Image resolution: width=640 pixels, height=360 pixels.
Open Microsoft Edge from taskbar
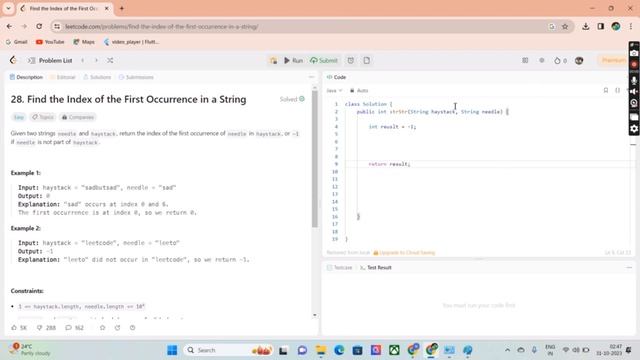coord(339,350)
